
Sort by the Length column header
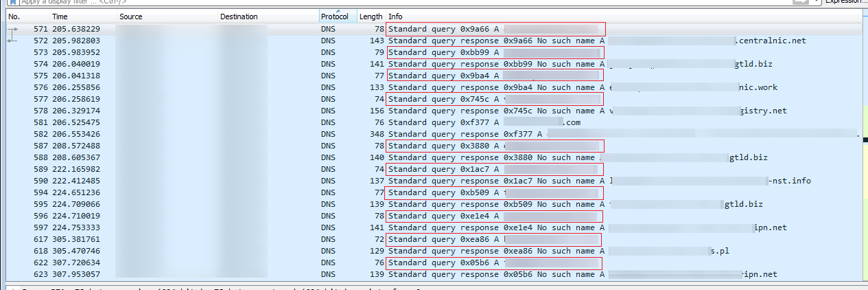tap(371, 16)
